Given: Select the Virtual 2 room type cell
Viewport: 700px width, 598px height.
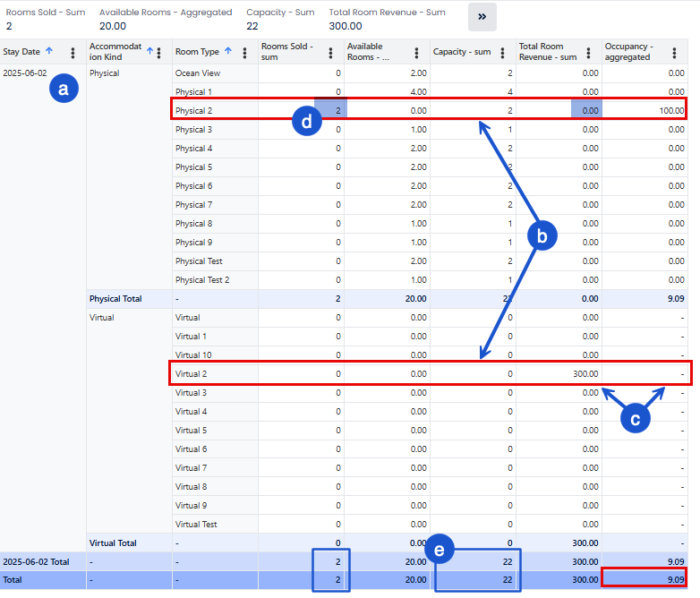Looking at the screenshot, I should [x=192, y=374].
